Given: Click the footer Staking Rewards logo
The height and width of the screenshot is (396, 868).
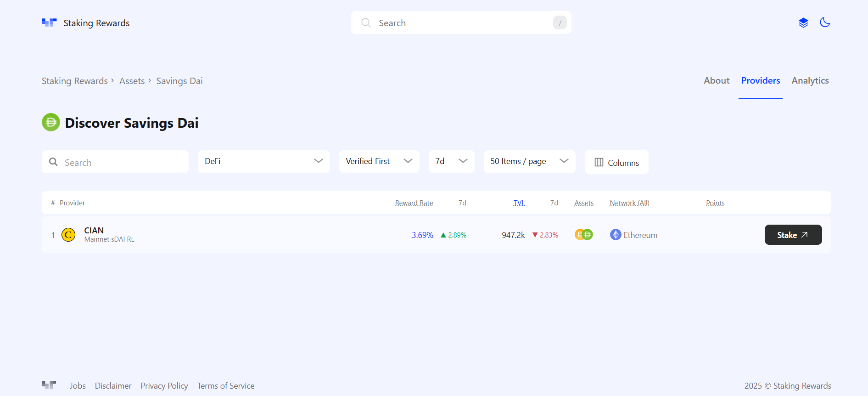Looking at the screenshot, I should [49, 385].
